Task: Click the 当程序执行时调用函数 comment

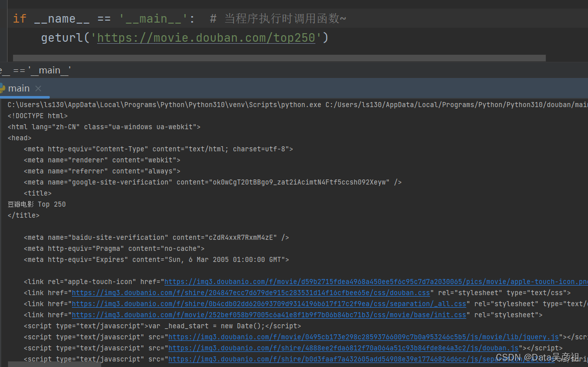Action: [x=278, y=19]
